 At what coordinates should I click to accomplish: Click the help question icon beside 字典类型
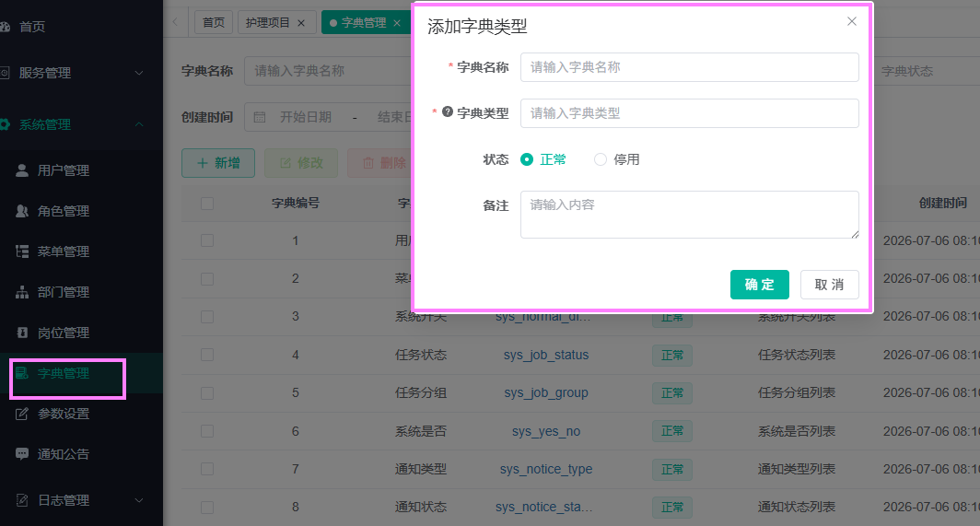pos(448,112)
